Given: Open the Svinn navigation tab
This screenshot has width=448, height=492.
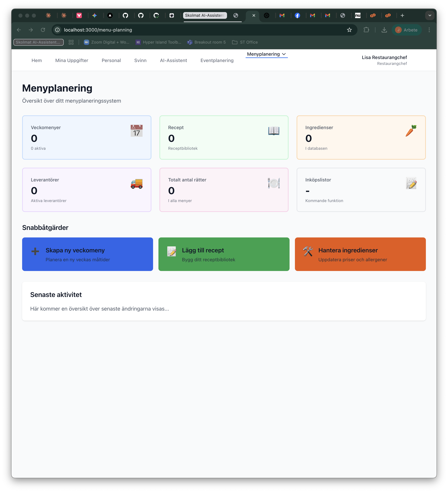Looking at the screenshot, I should pos(140,60).
